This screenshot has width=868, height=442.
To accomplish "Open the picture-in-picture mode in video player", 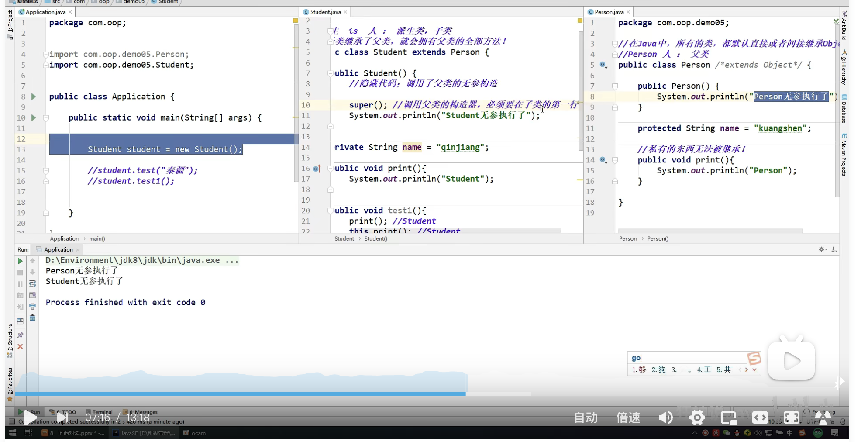I will point(729,418).
